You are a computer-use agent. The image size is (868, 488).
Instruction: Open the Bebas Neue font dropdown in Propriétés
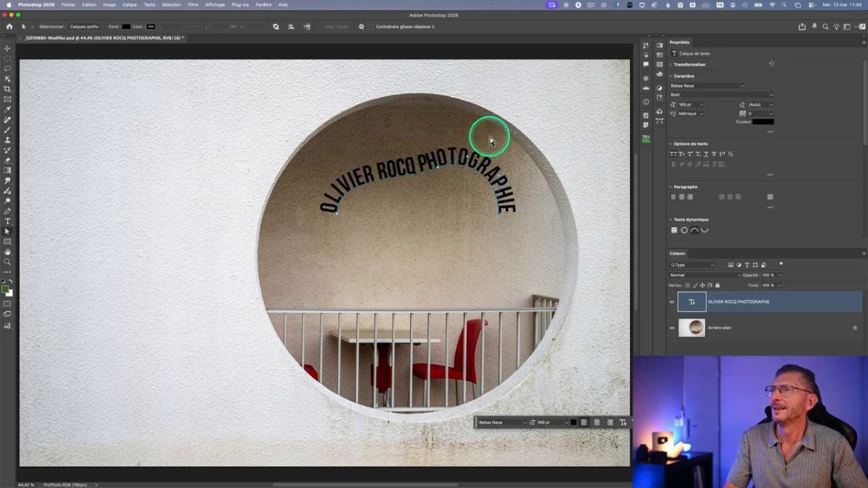pos(707,85)
